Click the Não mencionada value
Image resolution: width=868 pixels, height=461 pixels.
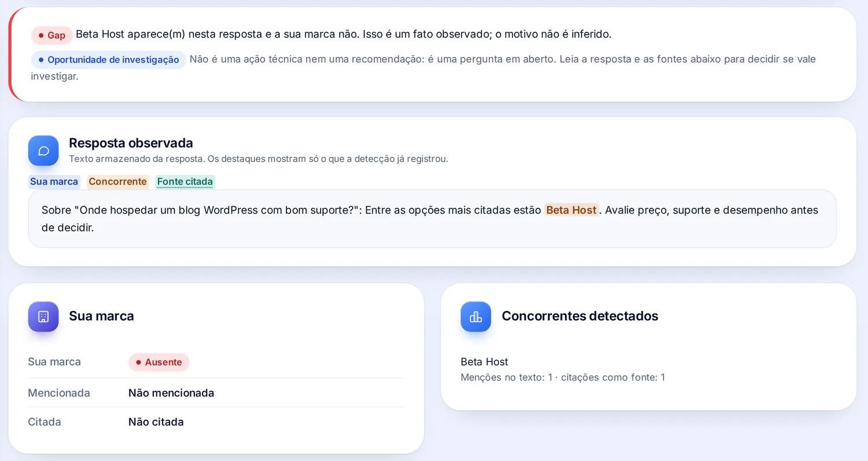tap(171, 393)
